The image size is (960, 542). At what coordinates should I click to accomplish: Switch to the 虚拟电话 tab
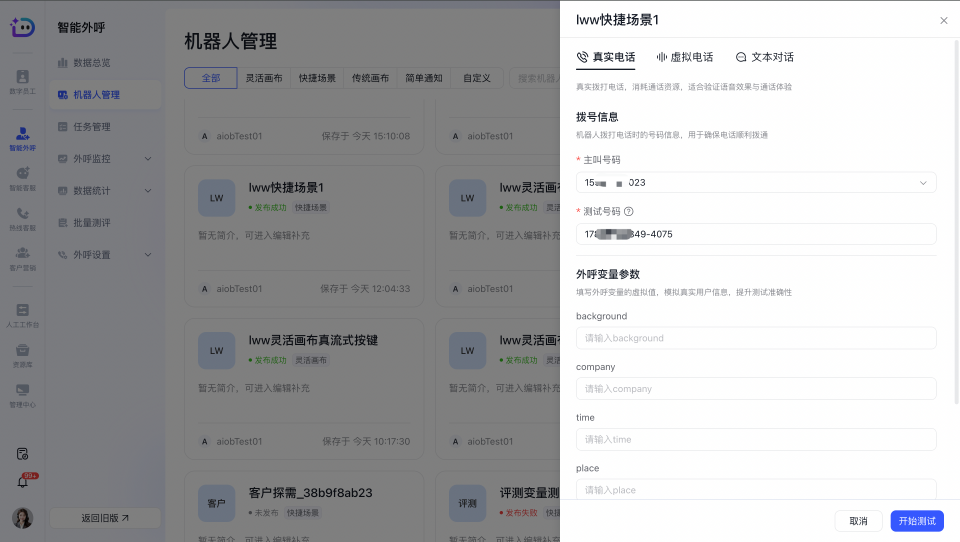[x=684, y=57]
